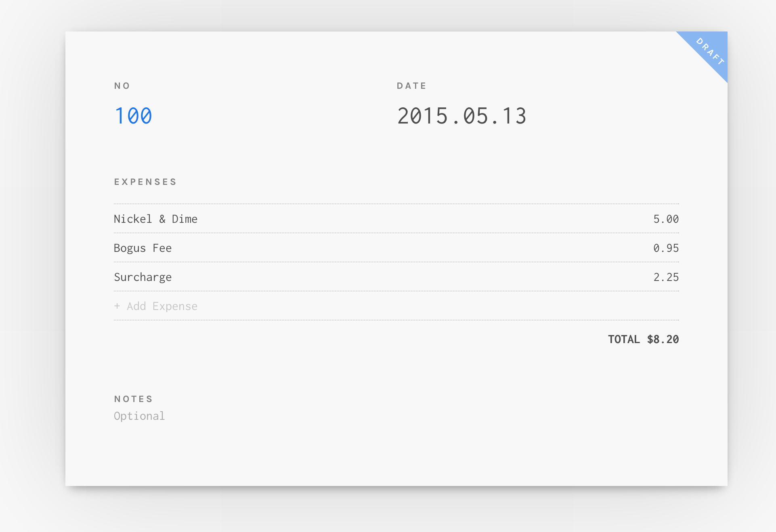Edit the 0.95 expense amount
The image size is (776, 532).
666,248
